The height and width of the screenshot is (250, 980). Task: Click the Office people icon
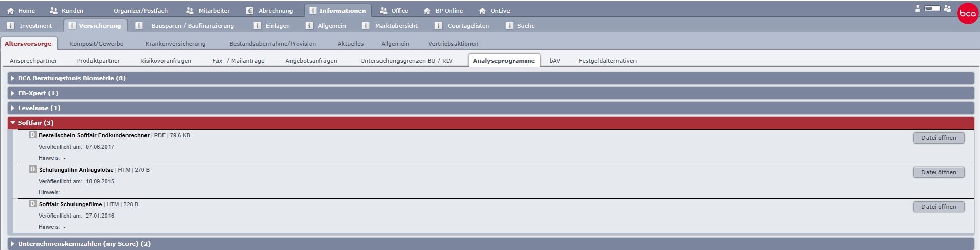pyautogui.click(x=384, y=11)
